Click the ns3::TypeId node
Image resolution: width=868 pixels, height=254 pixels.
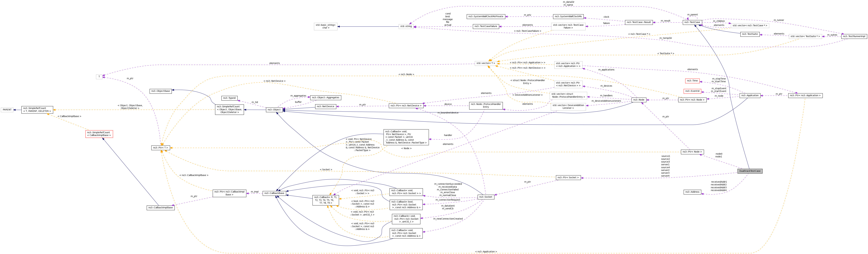click(229, 98)
